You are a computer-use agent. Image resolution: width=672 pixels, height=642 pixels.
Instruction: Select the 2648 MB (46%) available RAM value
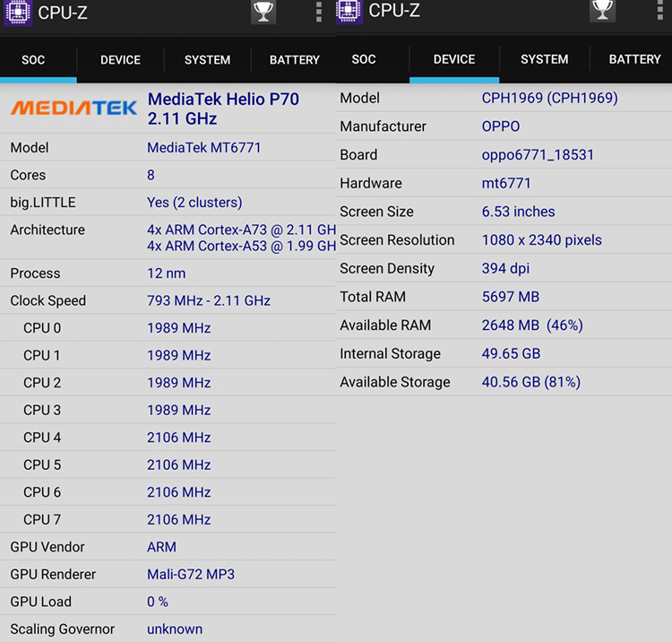tap(532, 325)
